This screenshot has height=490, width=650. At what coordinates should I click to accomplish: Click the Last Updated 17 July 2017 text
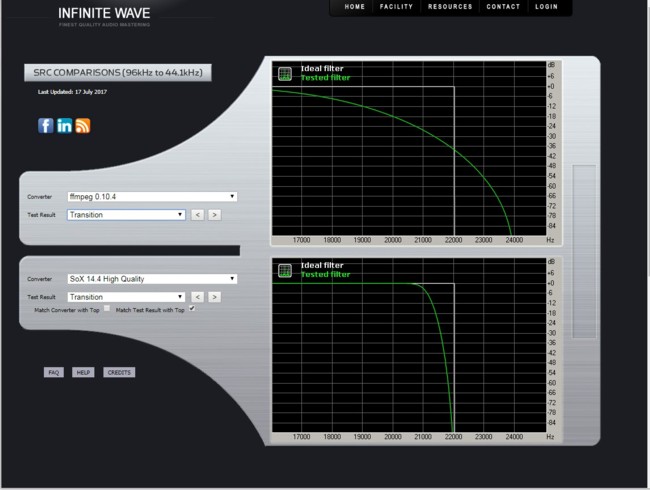pos(72,92)
